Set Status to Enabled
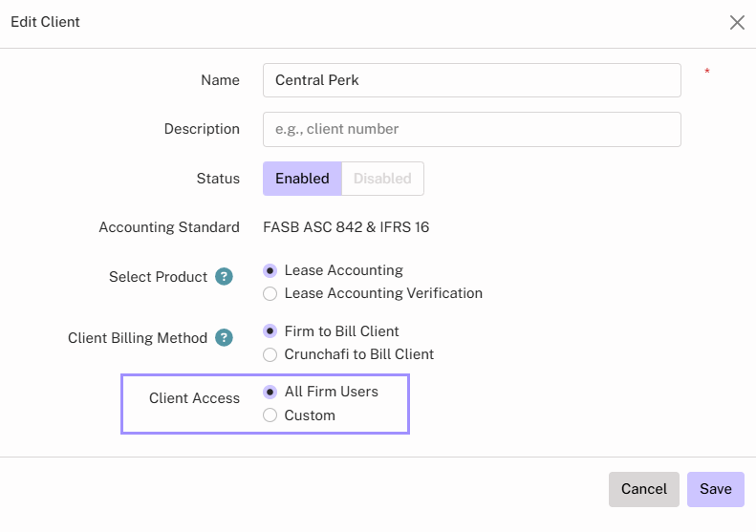The height and width of the screenshot is (532, 756). point(302,179)
